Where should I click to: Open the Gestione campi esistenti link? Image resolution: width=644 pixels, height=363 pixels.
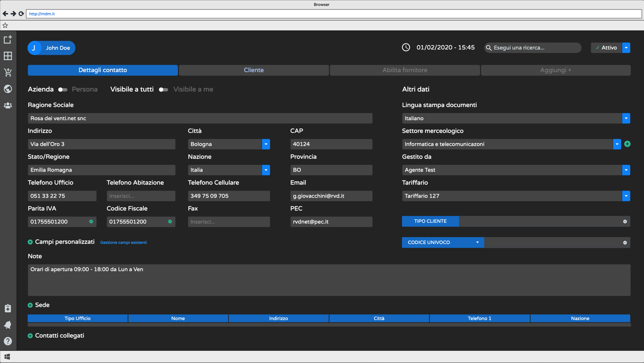(x=123, y=243)
